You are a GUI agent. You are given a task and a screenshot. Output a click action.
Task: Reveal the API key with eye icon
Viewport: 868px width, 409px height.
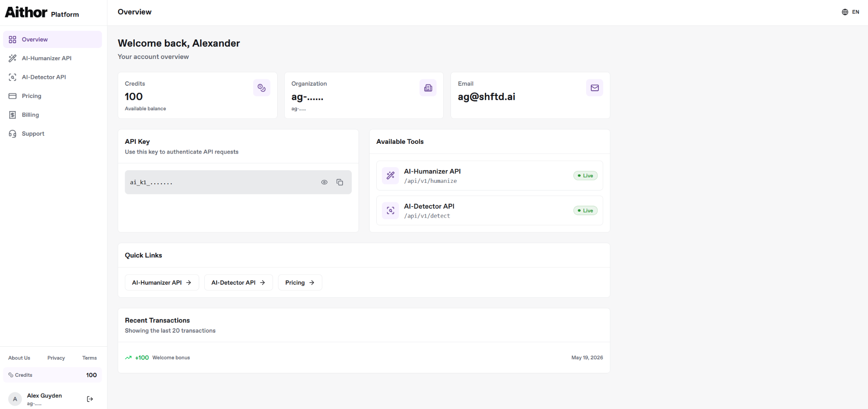(x=324, y=182)
